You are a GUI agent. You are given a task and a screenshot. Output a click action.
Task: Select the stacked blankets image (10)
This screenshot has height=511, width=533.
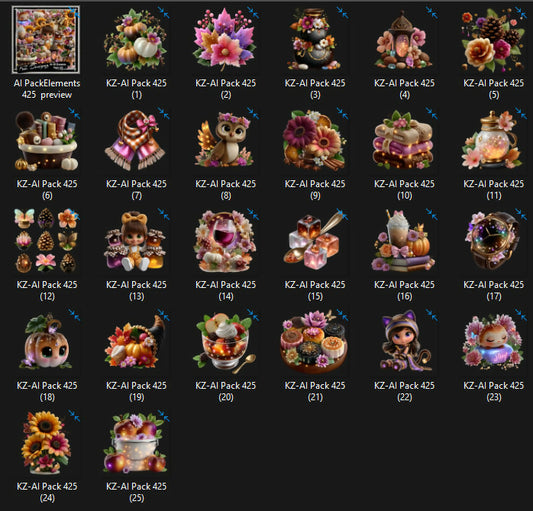tap(404, 140)
